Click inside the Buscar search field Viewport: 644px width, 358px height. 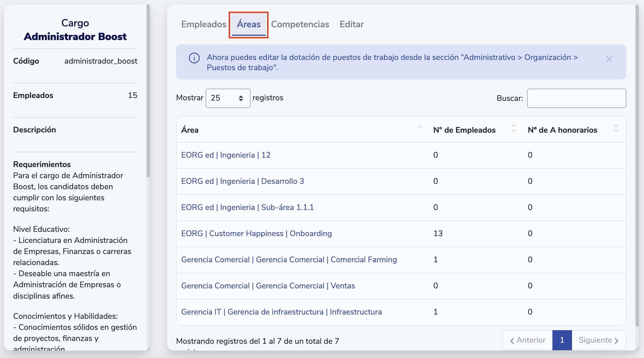click(x=576, y=98)
